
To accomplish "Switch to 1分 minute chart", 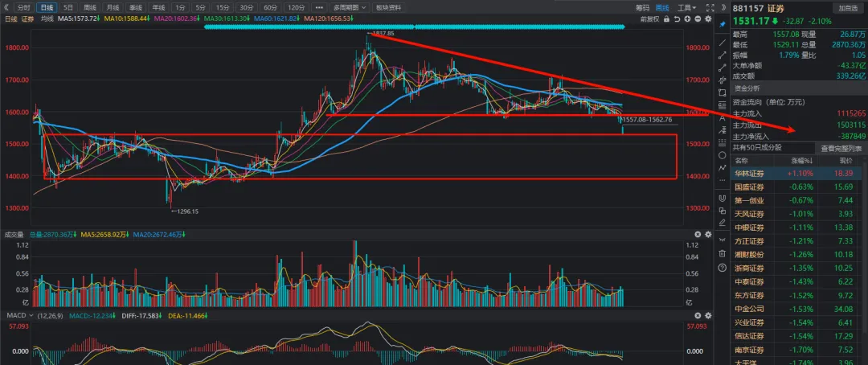I will tap(179, 8).
